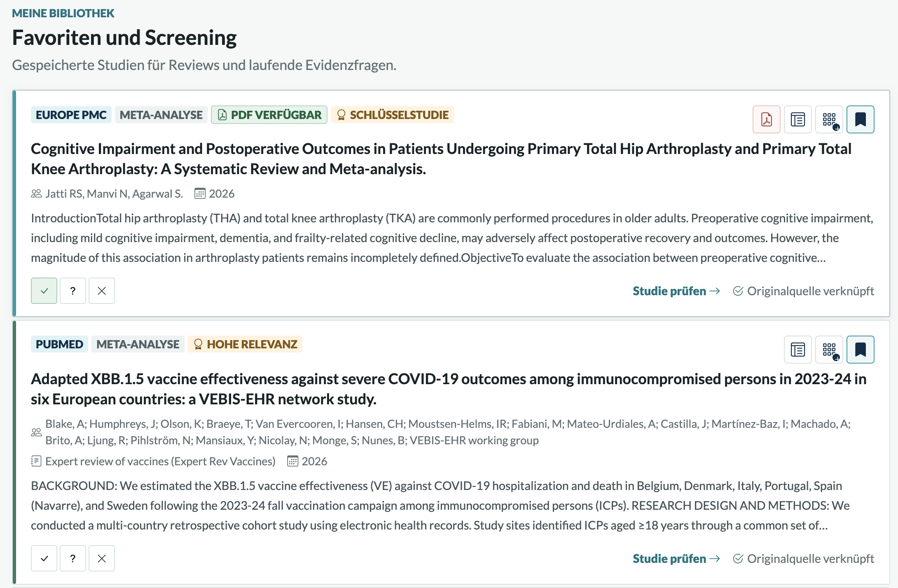Image resolution: width=898 pixels, height=588 pixels.
Task: Open the Cognitive Impairment and Postoperative Outcomes title
Action: pyautogui.click(x=441, y=159)
